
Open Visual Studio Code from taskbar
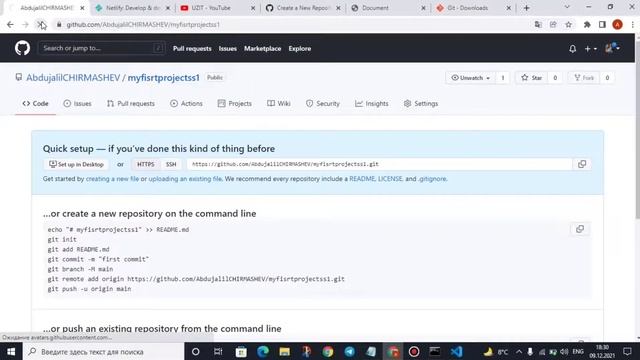[x=456, y=351]
